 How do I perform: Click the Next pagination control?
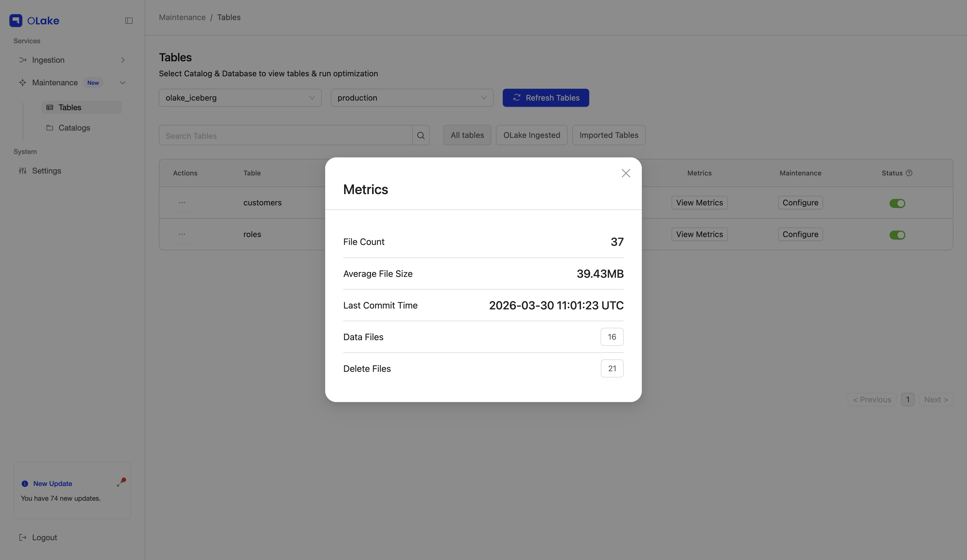tap(936, 399)
